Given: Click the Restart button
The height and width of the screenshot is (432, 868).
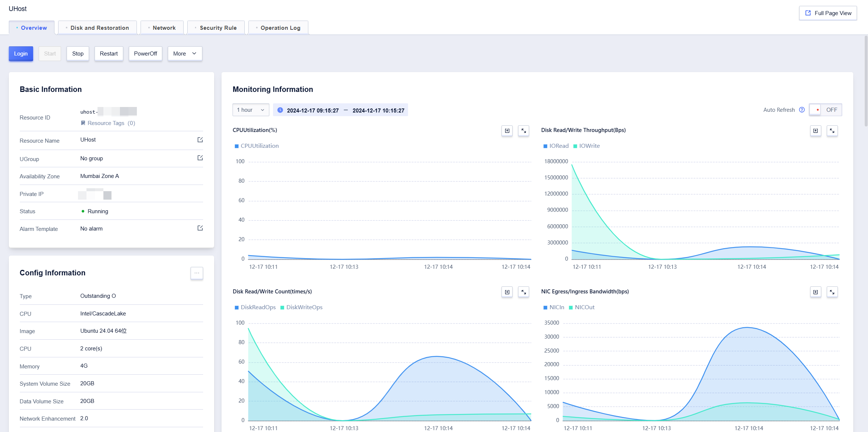Looking at the screenshot, I should click(x=109, y=54).
